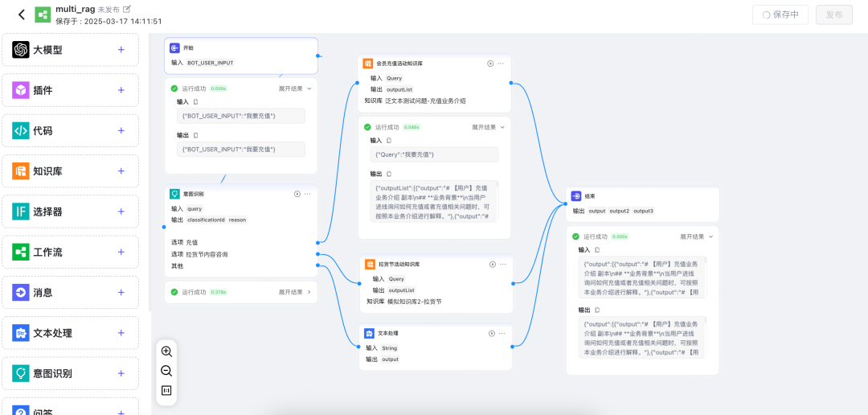Click the 其他 option in 意图识别
868x415 pixels.
(x=177, y=266)
